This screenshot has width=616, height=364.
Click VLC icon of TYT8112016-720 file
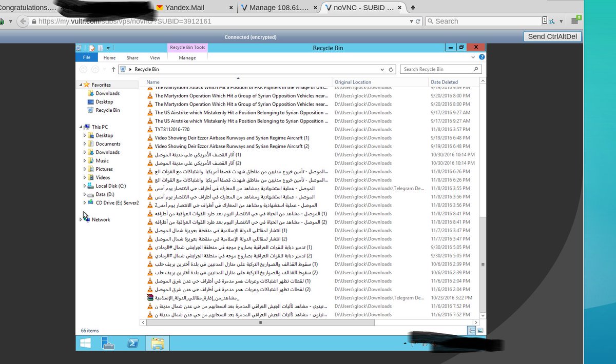tap(150, 129)
